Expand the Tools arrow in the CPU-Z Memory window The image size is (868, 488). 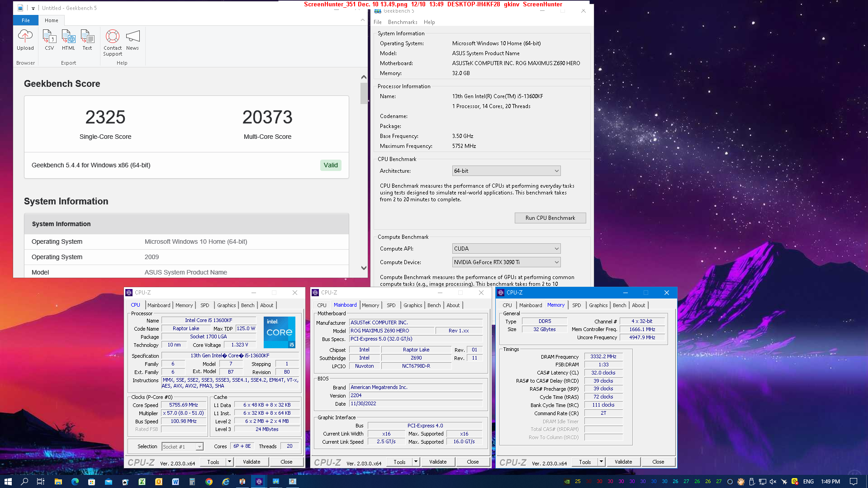(x=602, y=462)
